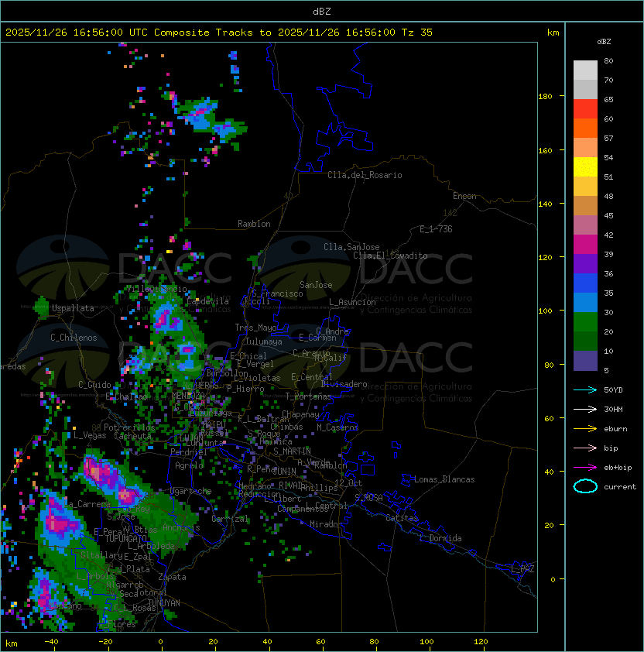Click the 'L_Dormida' map label
The width and height of the screenshot is (644, 652).
440,538
